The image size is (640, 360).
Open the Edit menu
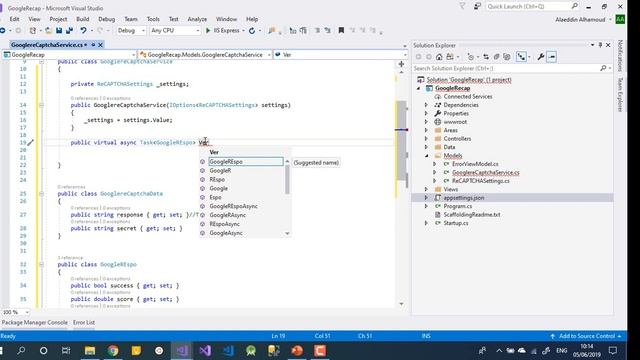point(14,19)
